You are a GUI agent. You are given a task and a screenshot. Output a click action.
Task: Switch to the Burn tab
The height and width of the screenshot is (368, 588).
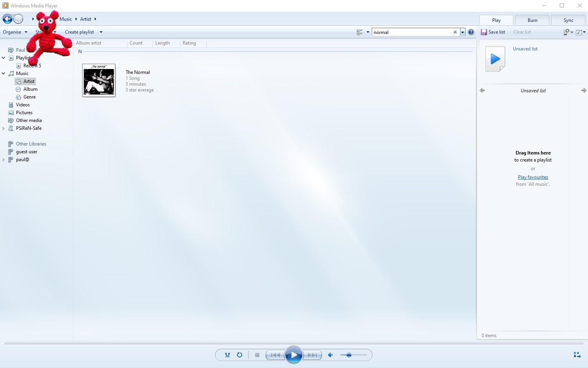tap(532, 20)
